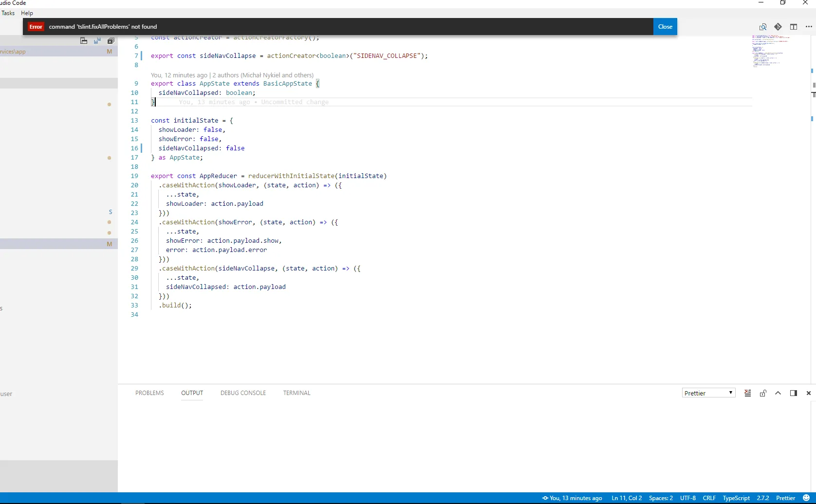This screenshot has height=504, width=816.
Task: Click the CodeLens authors line above AppState class
Action: point(232,75)
